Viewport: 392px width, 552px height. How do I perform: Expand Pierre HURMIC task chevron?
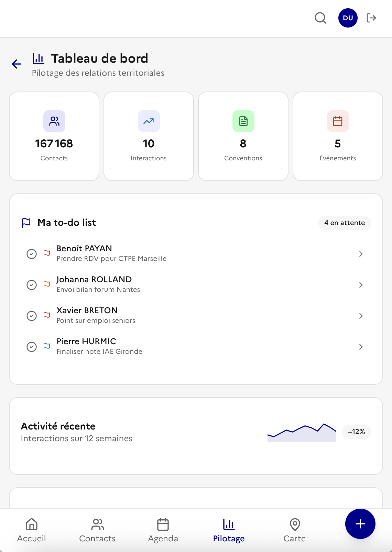(x=361, y=347)
